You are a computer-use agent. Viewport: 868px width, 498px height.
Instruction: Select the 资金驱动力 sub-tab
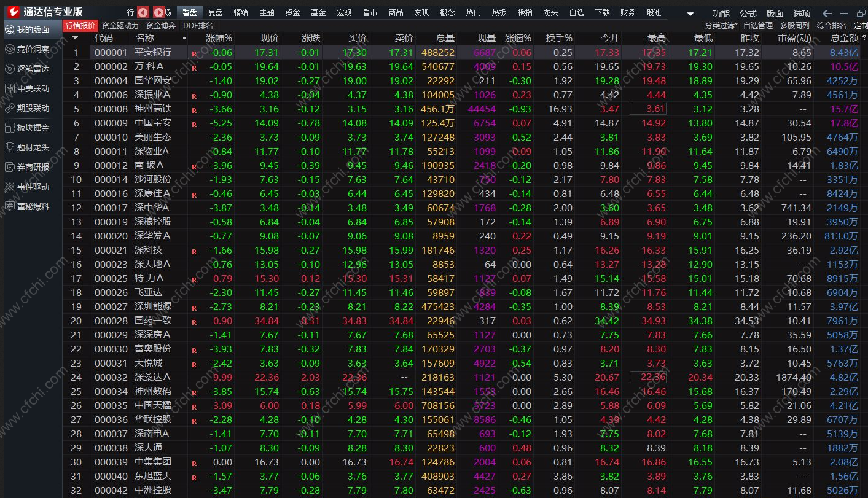point(120,26)
